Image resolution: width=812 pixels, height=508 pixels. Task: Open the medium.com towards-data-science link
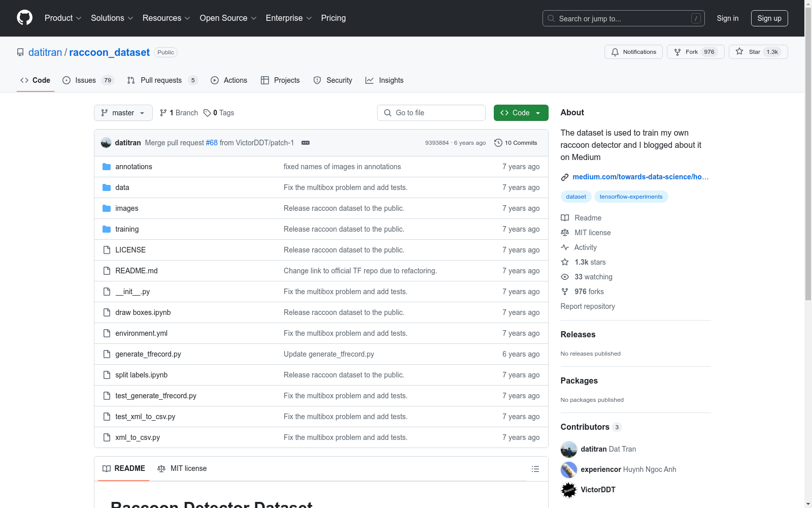640,177
